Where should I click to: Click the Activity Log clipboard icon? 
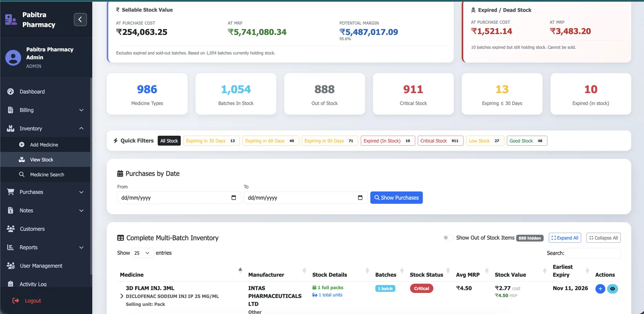pos(11,284)
